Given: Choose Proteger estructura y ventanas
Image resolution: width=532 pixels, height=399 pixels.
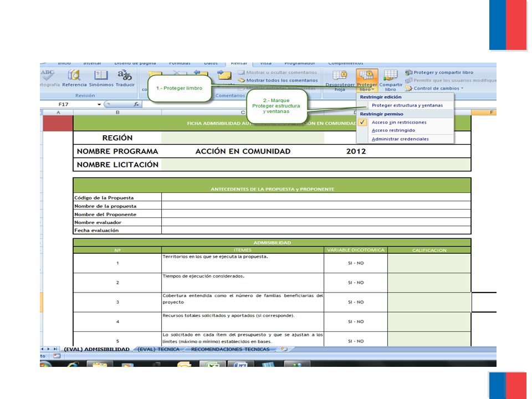Looking at the screenshot, I should click(x=407, y=105).
